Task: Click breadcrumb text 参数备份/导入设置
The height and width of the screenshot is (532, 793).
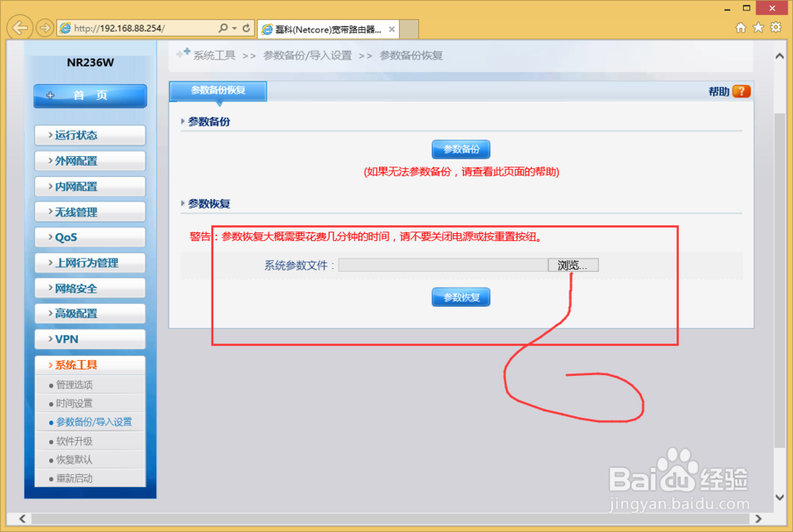Action: pyautogui.click(x=308, y=55)
